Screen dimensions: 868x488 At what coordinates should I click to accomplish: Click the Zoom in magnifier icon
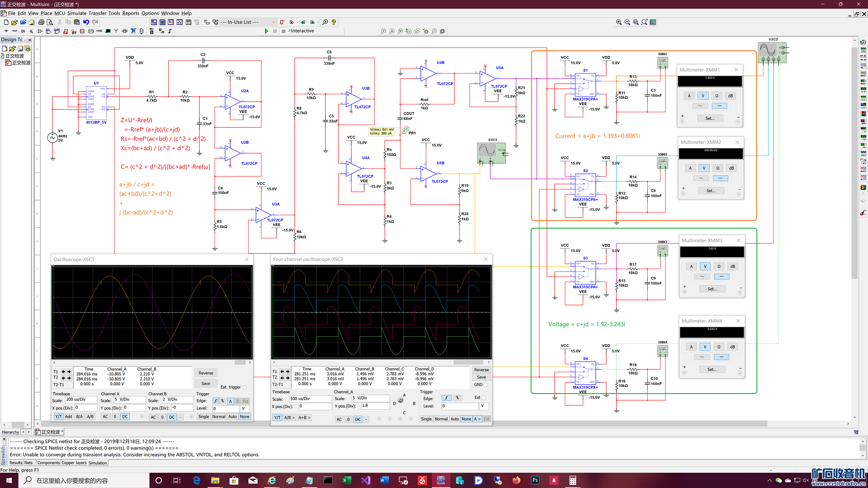pyautogui.click(x=618, y=22)
